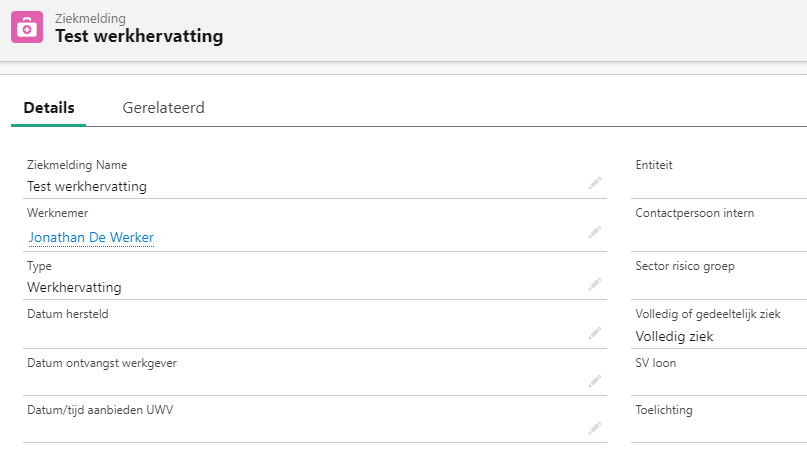This screenshot has height=450, width=807.
Task: Select the Details tab
Action: pyautogui.click(x=49, y=108)
